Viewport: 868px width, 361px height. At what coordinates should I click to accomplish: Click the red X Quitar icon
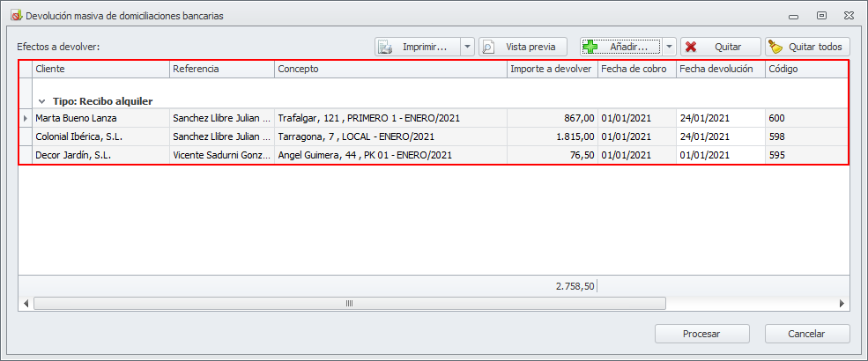pyautogui.click(x=691, y=47)
